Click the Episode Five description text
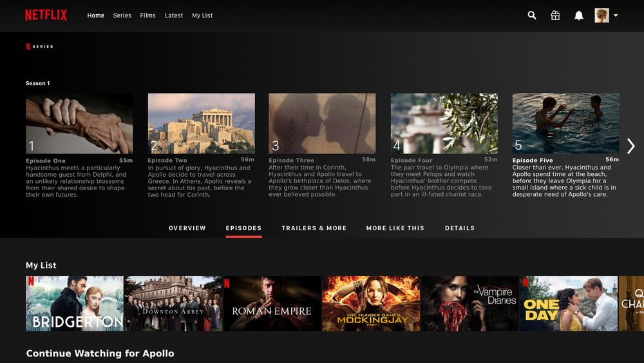Viewport: 644px width, 363px height. [564, 181]
